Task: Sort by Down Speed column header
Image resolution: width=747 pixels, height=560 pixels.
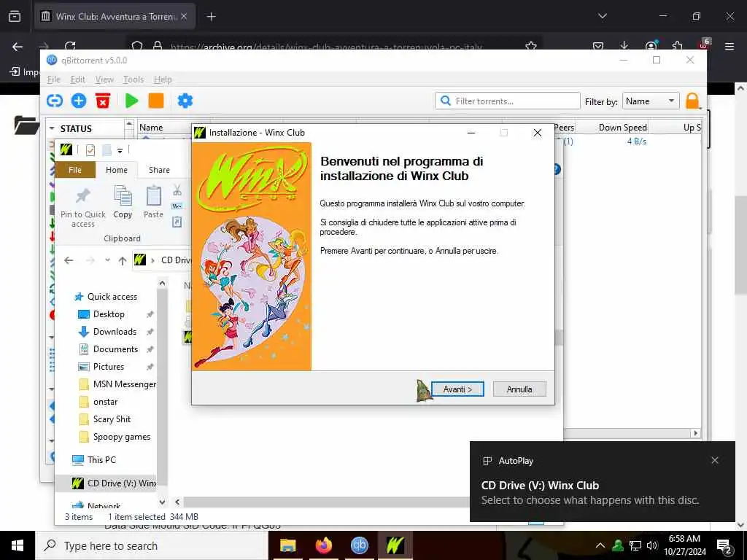Action: [622, 128]
